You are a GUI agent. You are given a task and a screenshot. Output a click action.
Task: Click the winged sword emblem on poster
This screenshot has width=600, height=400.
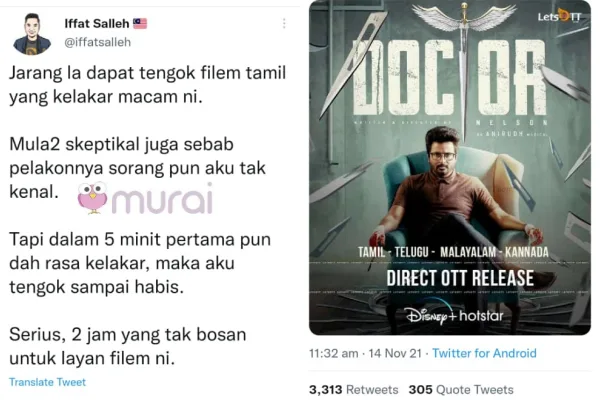(x=464, y=19)
